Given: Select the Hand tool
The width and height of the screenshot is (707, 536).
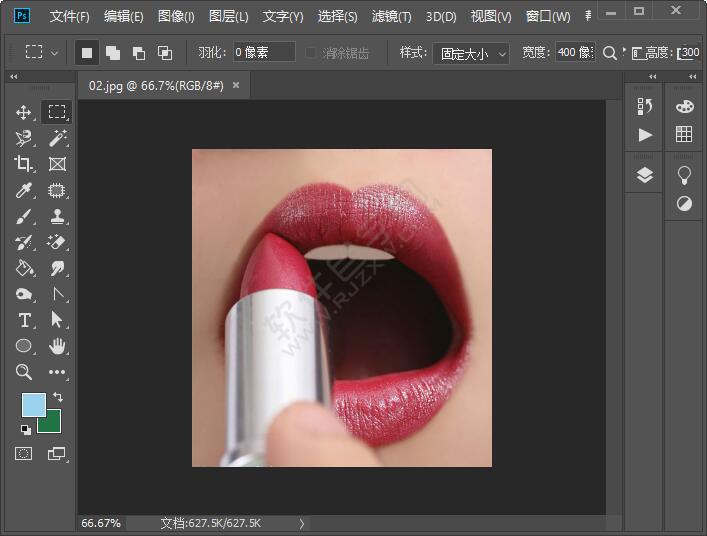Looking at the screenshot, I should 57,346.
